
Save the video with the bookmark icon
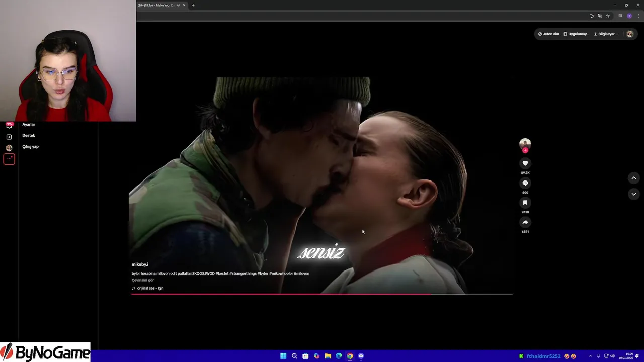click(x=525, y=203)
